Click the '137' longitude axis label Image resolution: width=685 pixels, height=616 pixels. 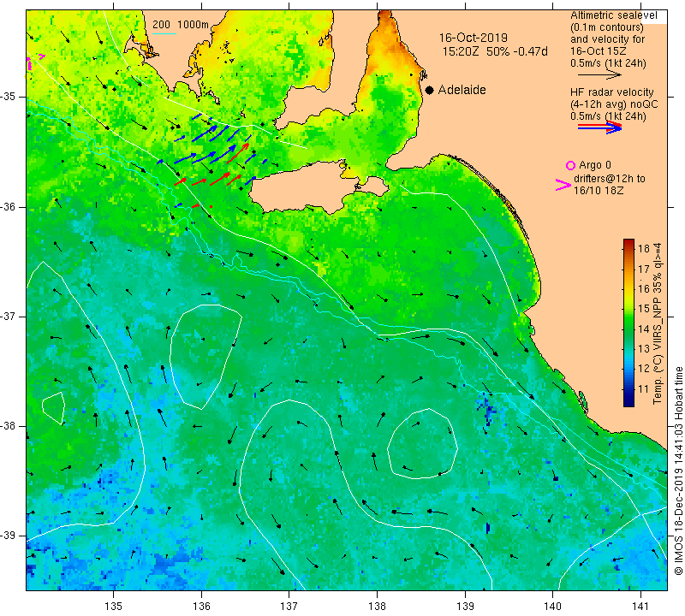tap(289, 607)
